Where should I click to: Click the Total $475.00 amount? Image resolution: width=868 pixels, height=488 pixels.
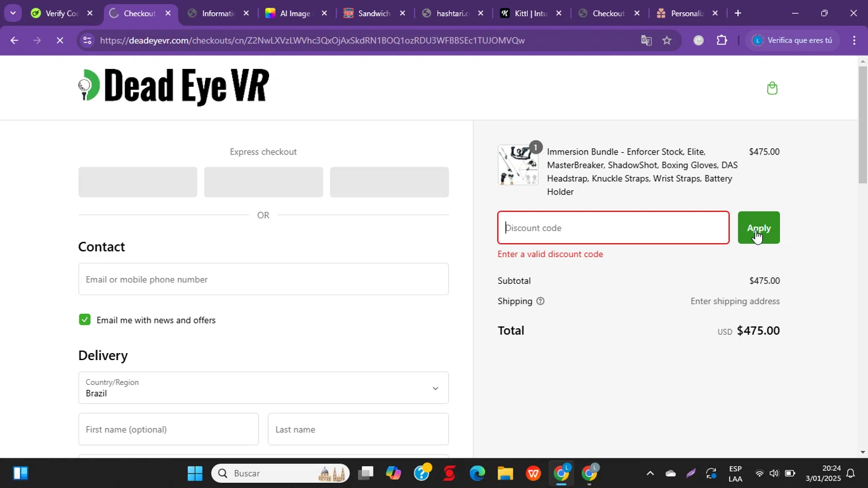758,331
